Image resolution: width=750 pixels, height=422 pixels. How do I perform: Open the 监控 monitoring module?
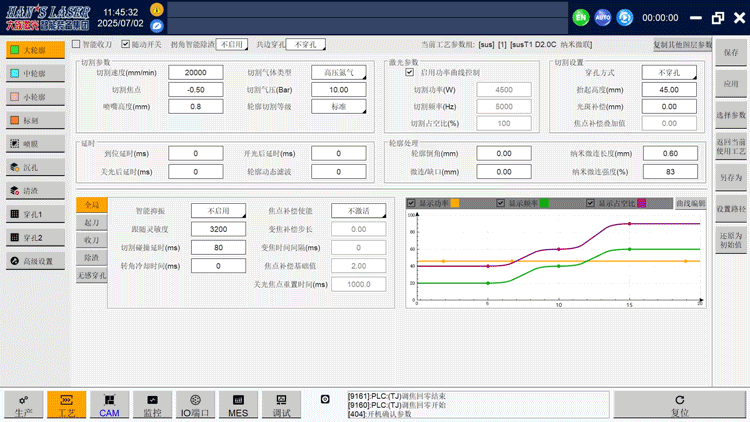[x=152, y=404]
